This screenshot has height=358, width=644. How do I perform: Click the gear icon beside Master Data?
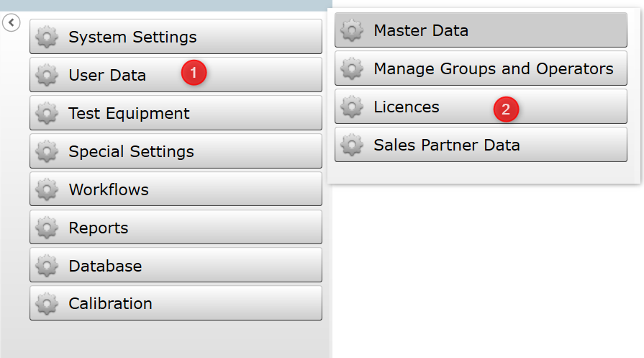[352, 30]
